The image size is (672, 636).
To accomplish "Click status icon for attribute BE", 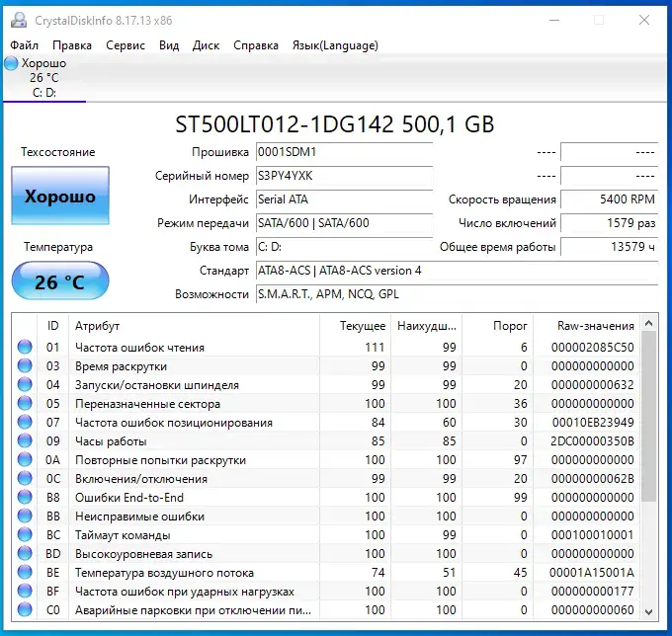I will coord(25,572).
